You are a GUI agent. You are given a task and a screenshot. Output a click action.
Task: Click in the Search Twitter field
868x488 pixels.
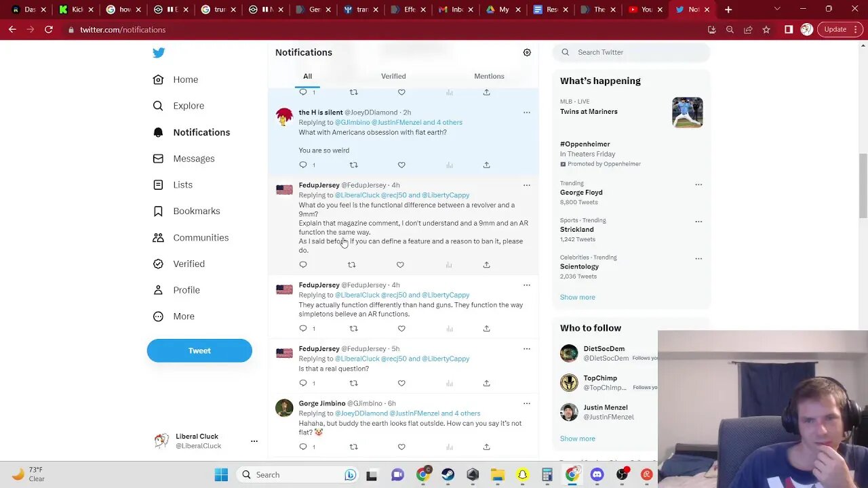point(631,52)
